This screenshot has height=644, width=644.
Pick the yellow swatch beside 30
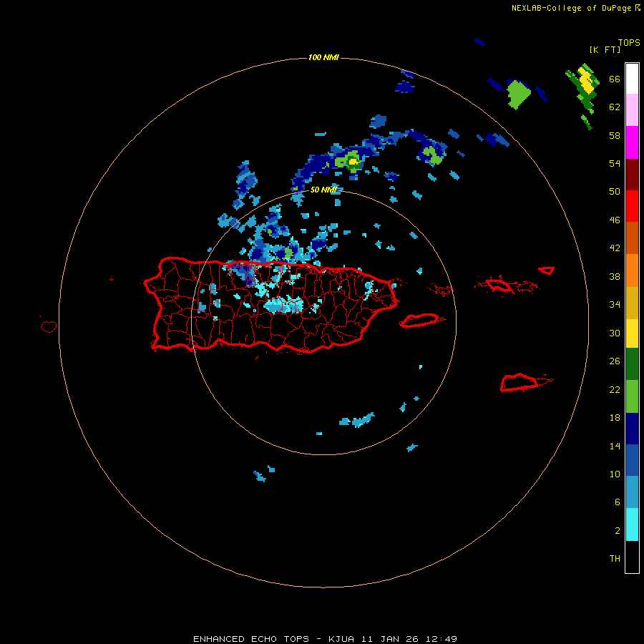(x=632, y=333)
